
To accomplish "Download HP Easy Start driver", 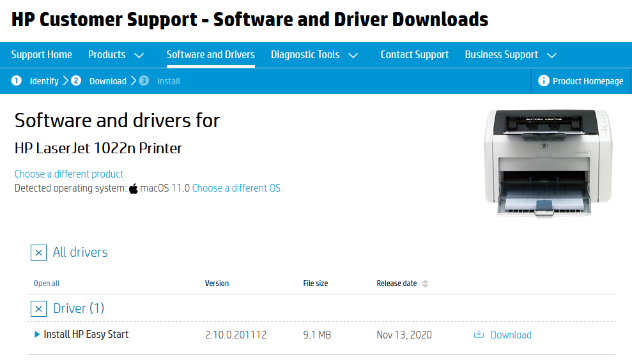I will (x=511, y=335).
